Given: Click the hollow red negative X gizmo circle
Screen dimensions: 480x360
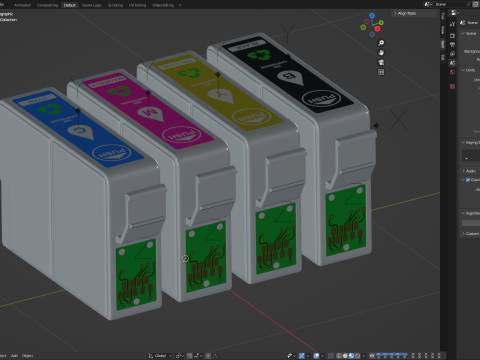Looking at the screenshot, I should 367,21.
